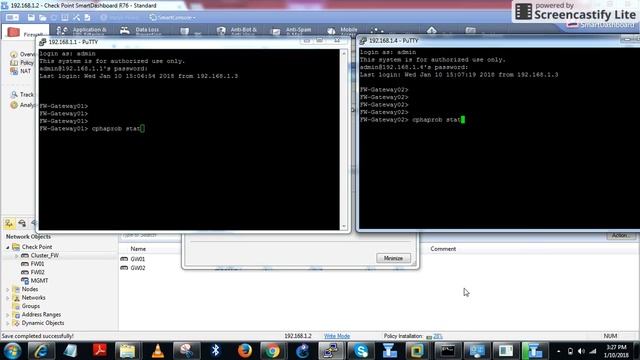
Task: Open the Policy item in left sidebar
Action: point(23,63)
